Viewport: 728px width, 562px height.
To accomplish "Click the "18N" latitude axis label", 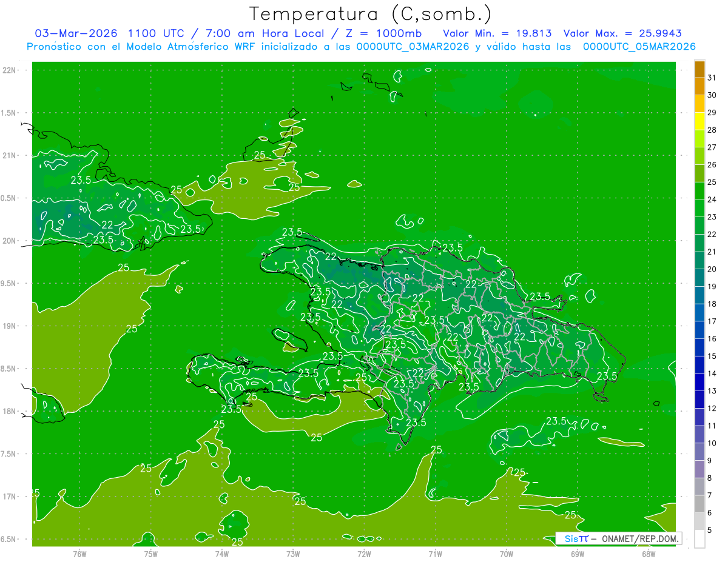I will pyautogui.click(x=10, y=411).
